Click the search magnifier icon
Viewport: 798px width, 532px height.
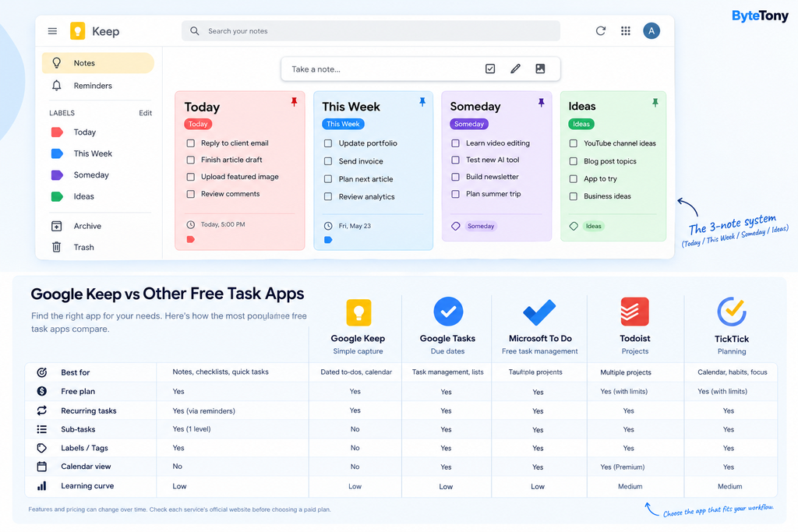[x=194, y=31]
